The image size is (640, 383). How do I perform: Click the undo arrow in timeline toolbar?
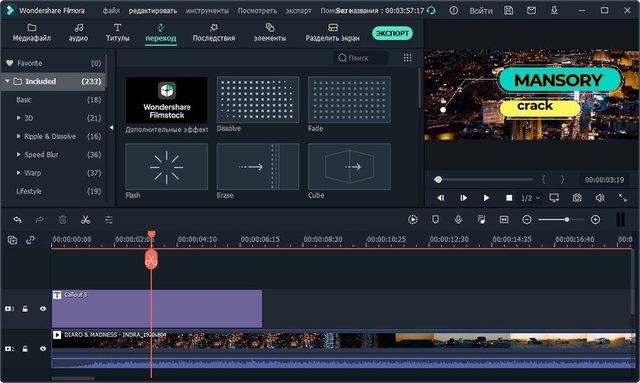point(17,220)
